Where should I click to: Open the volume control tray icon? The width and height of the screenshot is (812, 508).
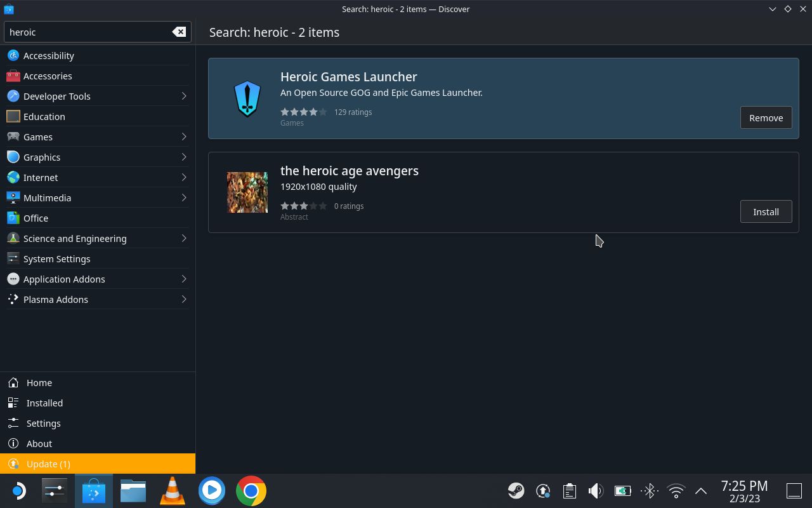596,491
